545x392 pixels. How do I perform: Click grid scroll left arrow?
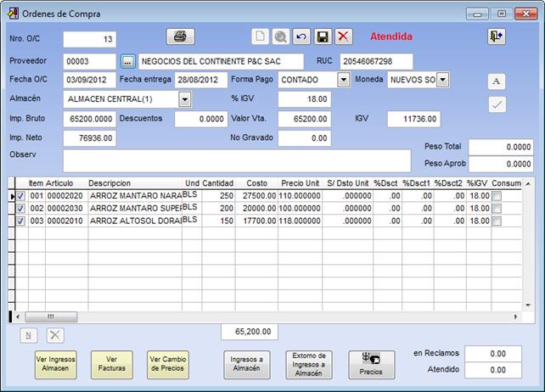18,316
